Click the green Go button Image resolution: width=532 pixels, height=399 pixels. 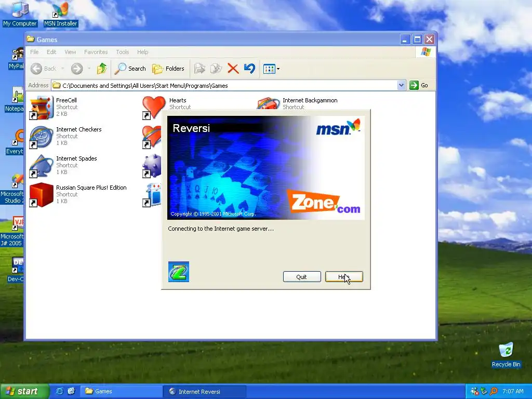point(419,85)
